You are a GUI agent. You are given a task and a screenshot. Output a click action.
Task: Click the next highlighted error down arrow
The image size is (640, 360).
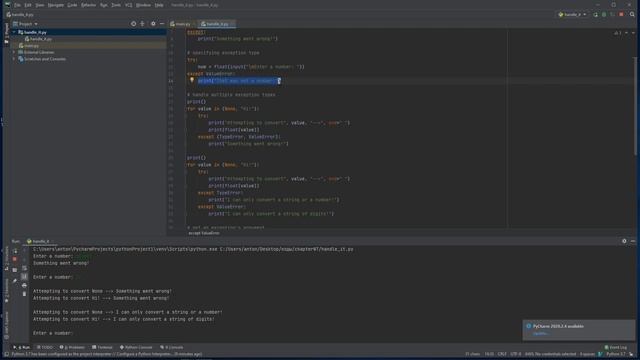(633, 33)
